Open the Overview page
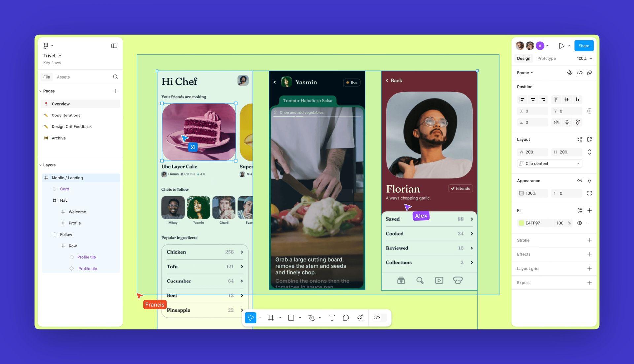Image resolution: width=634 pixels, height=364 pixels. (x=60, y=104)
